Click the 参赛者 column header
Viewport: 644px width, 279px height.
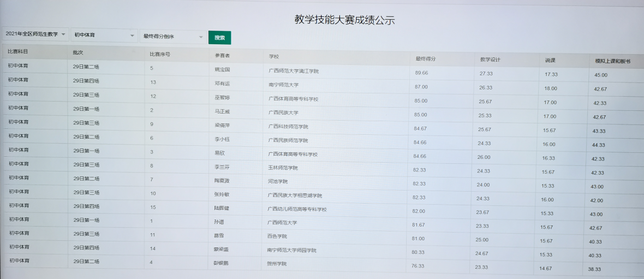[x=223, y=56]
